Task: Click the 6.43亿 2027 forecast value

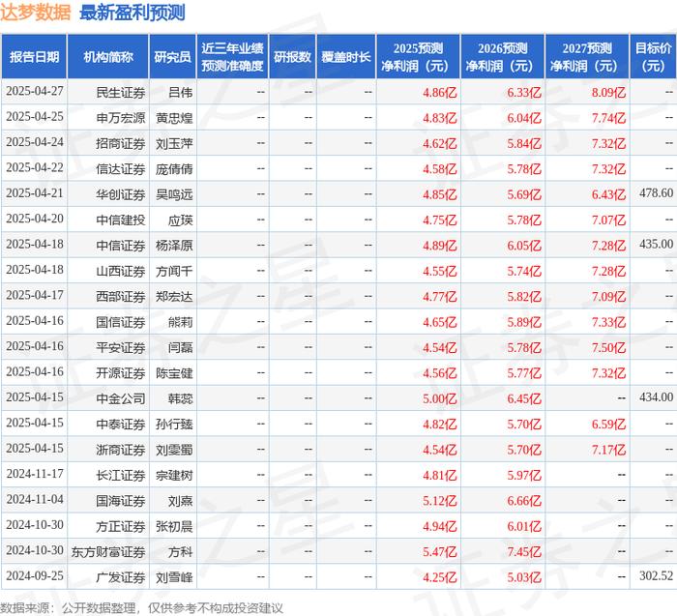Action: (608, 194)
